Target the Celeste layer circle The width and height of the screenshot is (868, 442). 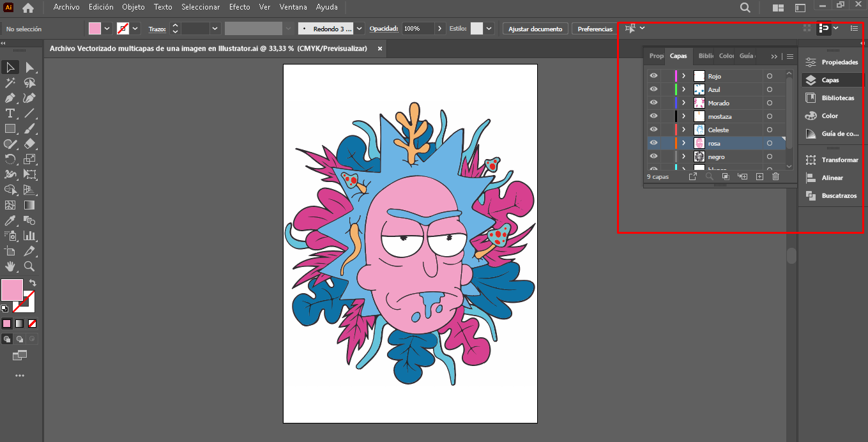point(770,130)
